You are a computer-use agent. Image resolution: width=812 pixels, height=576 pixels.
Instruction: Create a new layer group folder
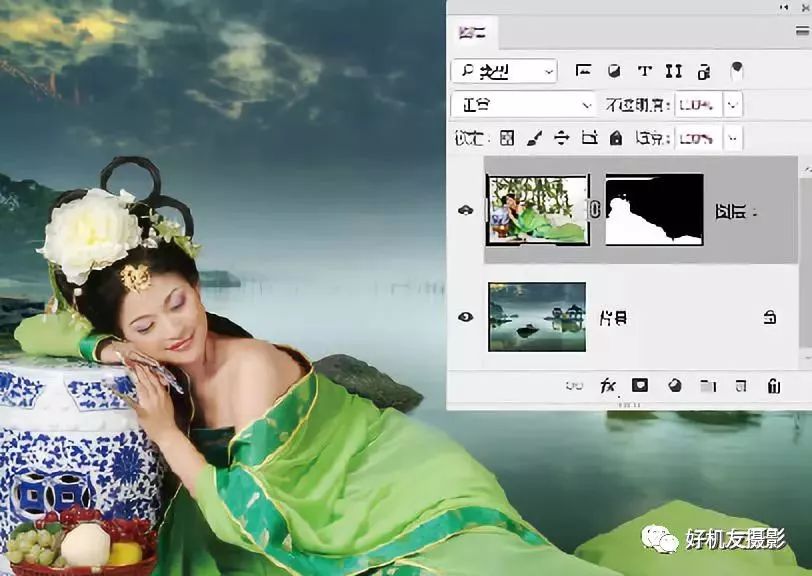coord(708,385)
